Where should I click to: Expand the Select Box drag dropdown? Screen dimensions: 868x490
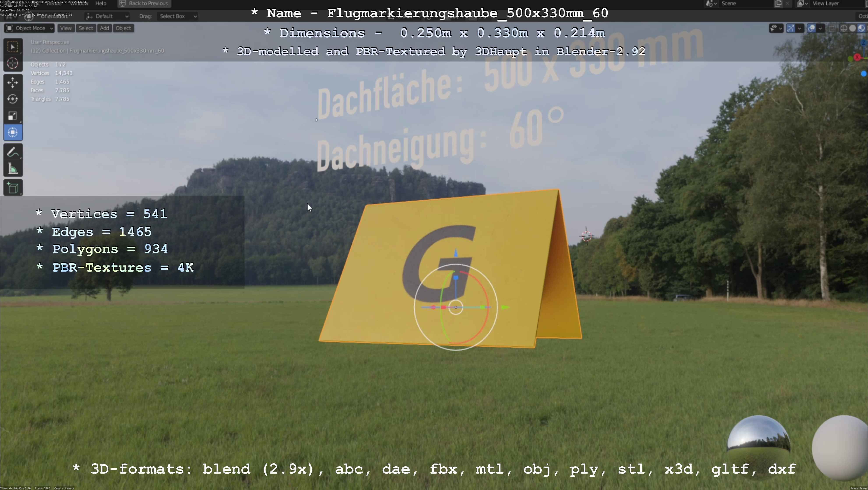[178, 16]
